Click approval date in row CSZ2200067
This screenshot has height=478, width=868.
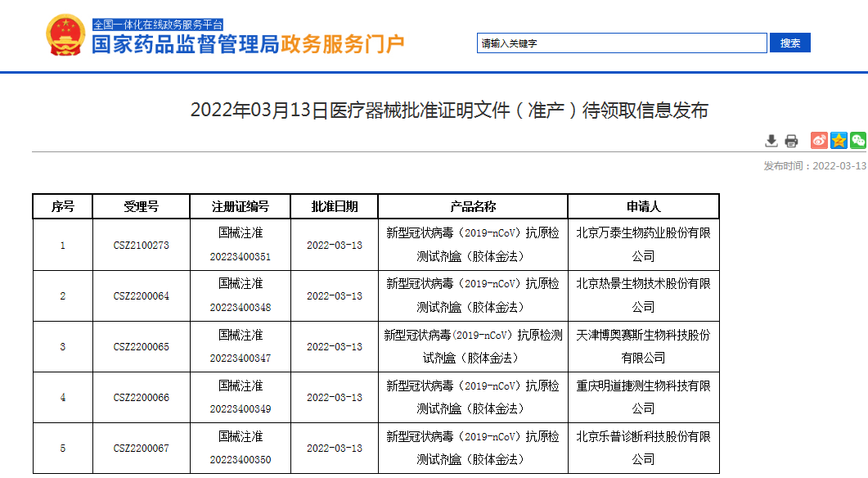point(335,448)
